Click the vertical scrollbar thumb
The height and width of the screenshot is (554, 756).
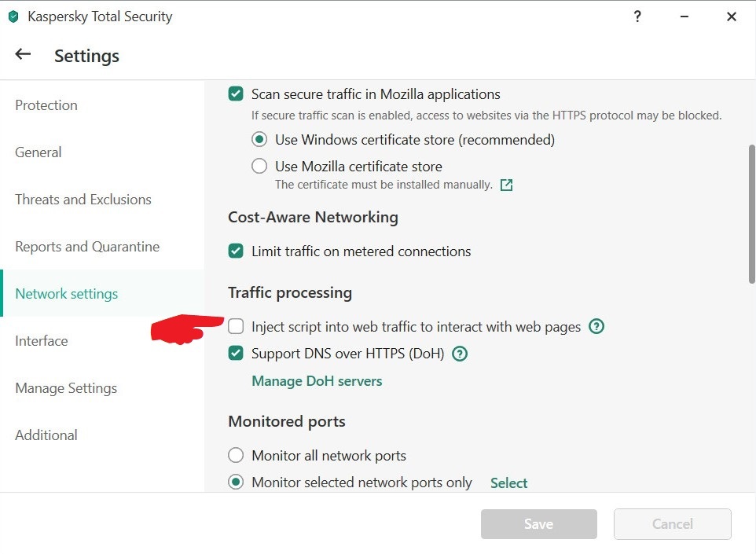[751, 212]
